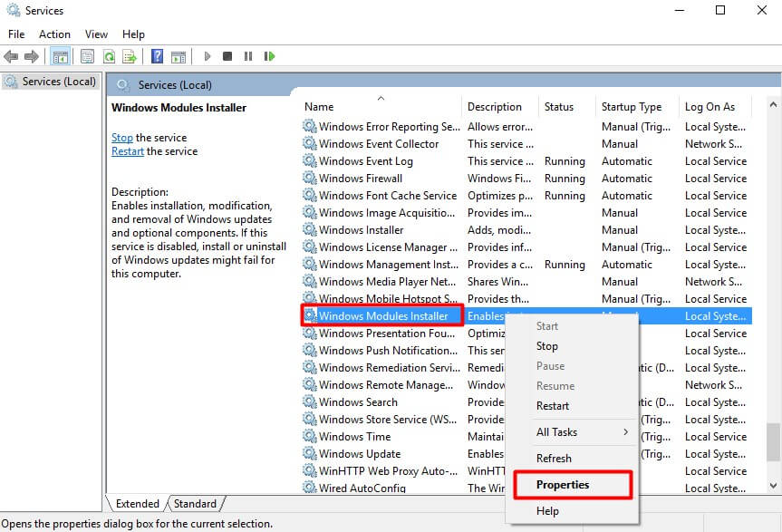Expand All Tasks submenu arrow
Image resolution: width=782 pixels, height=532 pixels.
click(x=625, y=431)
